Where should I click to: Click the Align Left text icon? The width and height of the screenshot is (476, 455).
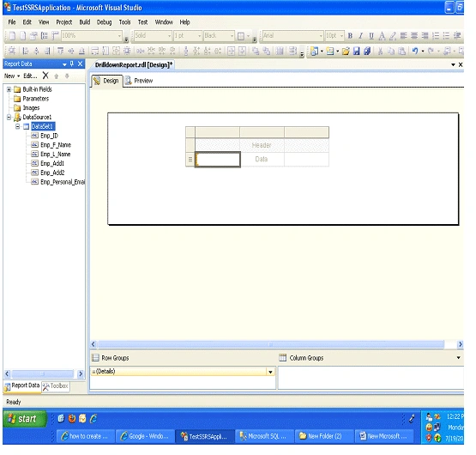403,36
